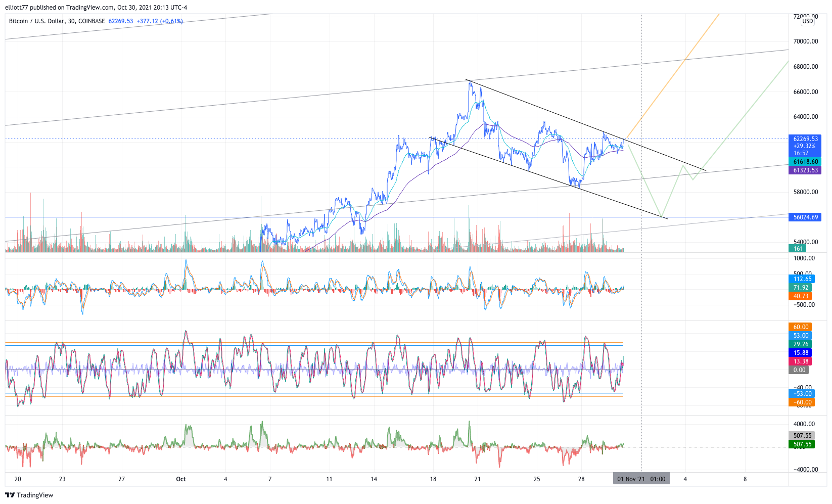Click the 23 date label on time axis

tap(62, 479)
